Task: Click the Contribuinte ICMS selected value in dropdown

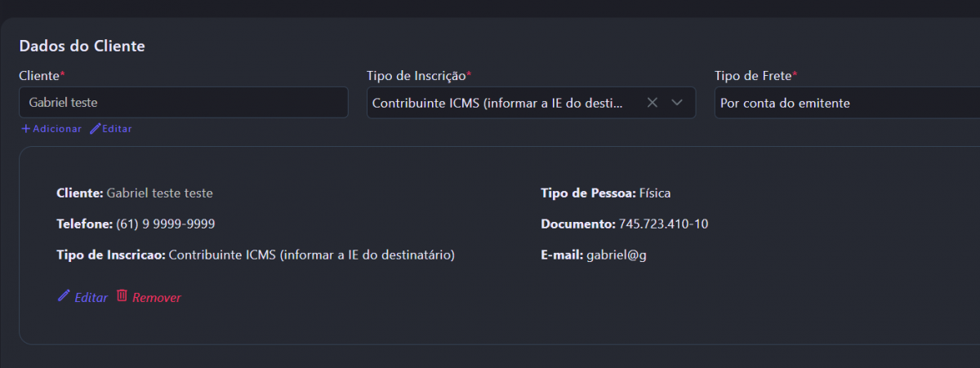Action: point(497,104)
